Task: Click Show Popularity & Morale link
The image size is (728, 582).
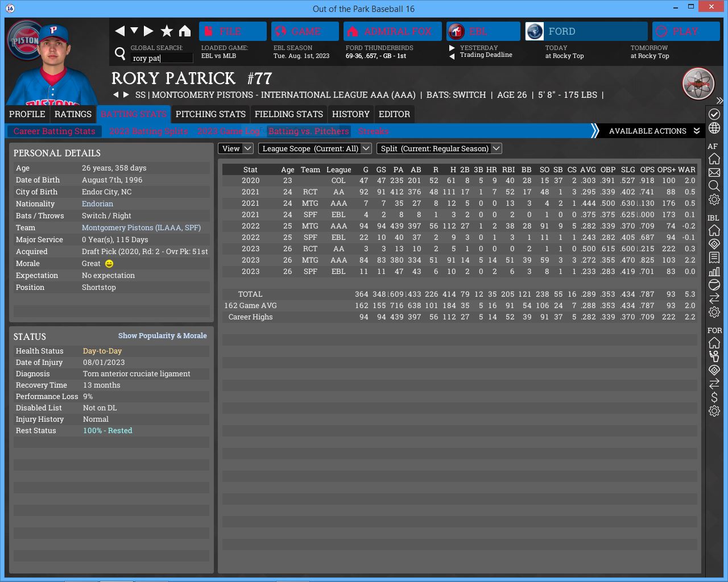Action: 162,336
